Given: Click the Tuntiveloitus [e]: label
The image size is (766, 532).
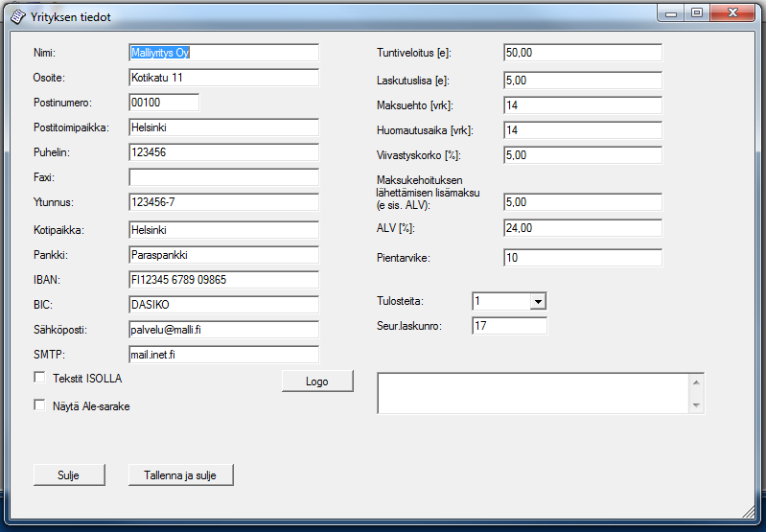Looking at the screenshot, I should tap(414, 53).
